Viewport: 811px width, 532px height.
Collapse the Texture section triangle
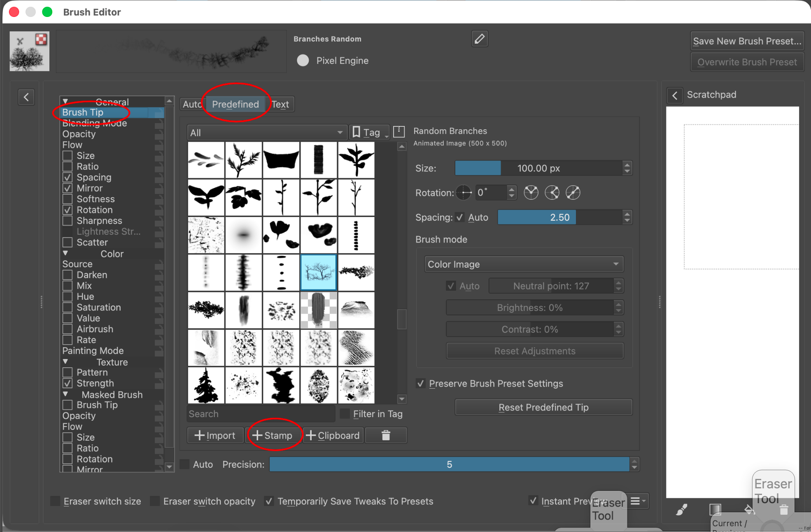click(x=65, y=362)
